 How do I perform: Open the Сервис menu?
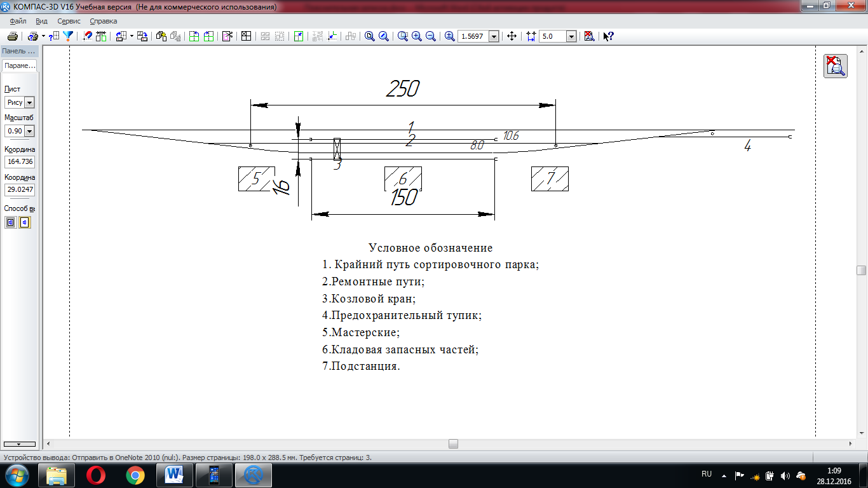(x=69, y=21)
